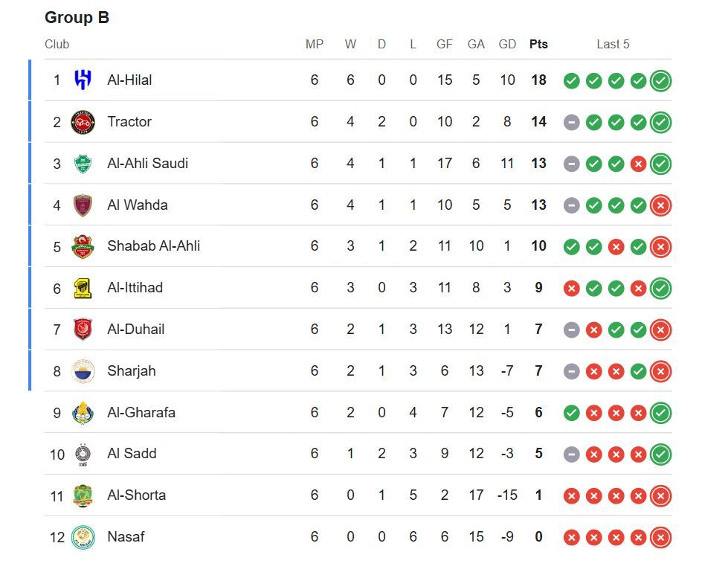Click the Group B heading

(77, 18)
